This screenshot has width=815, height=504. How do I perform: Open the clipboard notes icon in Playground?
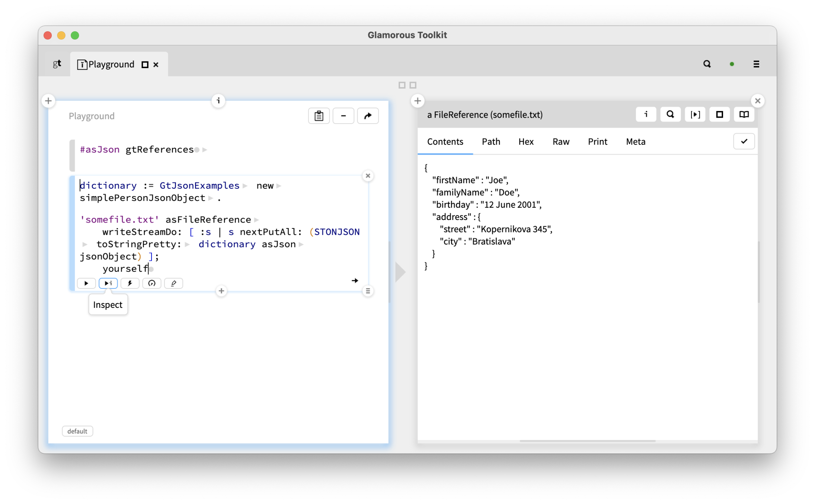[319, 116]
